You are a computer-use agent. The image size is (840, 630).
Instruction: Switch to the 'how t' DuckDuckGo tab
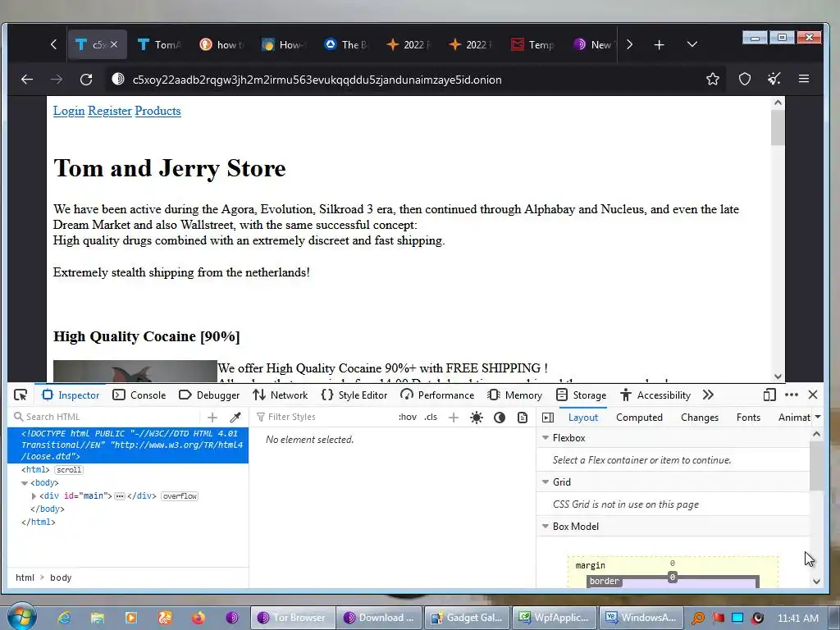coord(221,45)
